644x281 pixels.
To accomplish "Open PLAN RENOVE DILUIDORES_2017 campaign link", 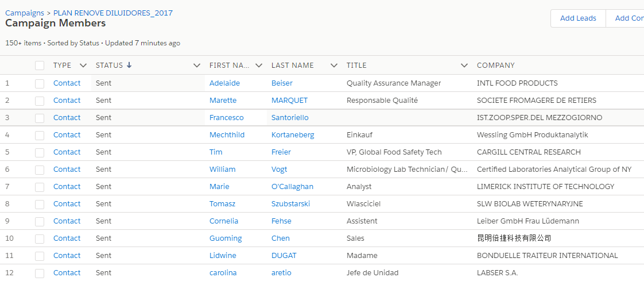I will 113,13.
